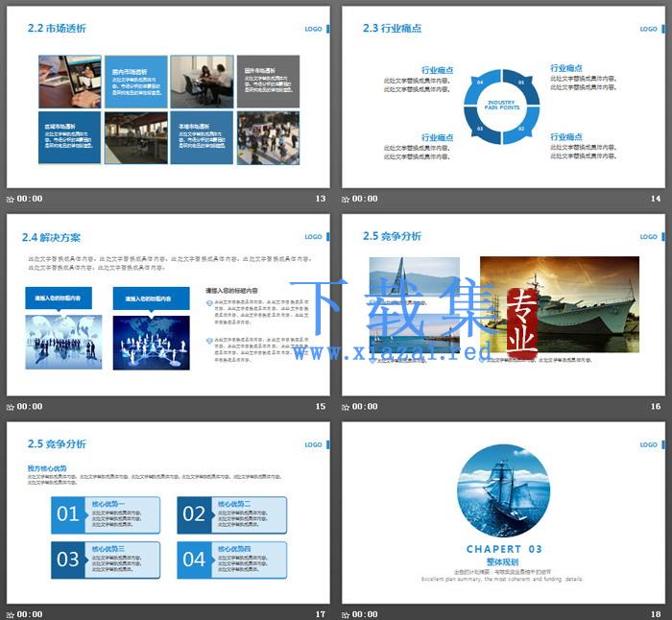672x620 pixels.
Task: Click the transition star icon under slide 16
Action: (346, 407)
